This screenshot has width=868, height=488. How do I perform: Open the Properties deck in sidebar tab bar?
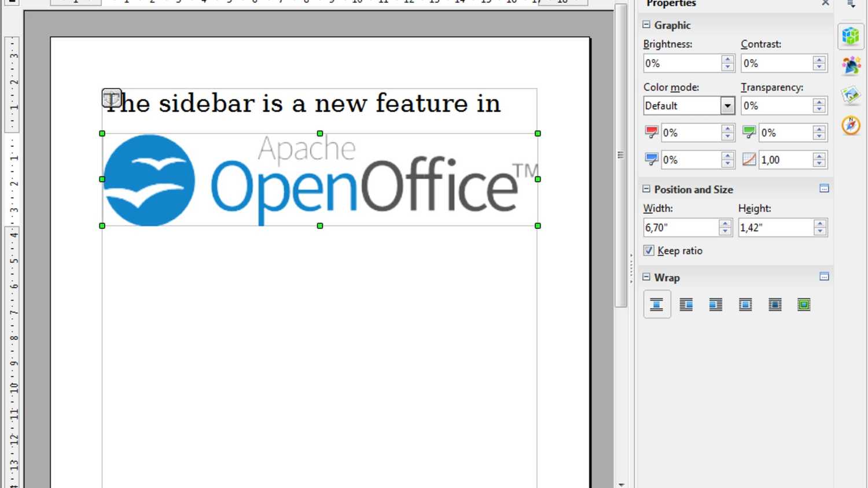coord(851,36)
